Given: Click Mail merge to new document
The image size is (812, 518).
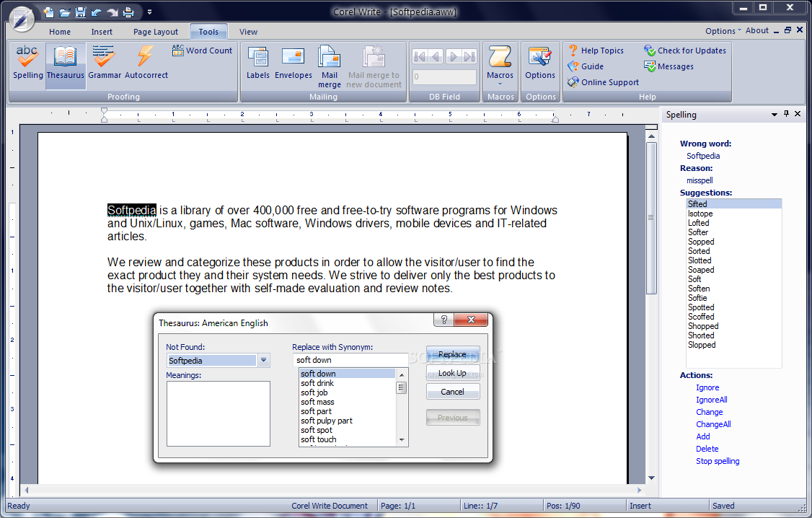Looking at the screenshot, I should 374,67.
